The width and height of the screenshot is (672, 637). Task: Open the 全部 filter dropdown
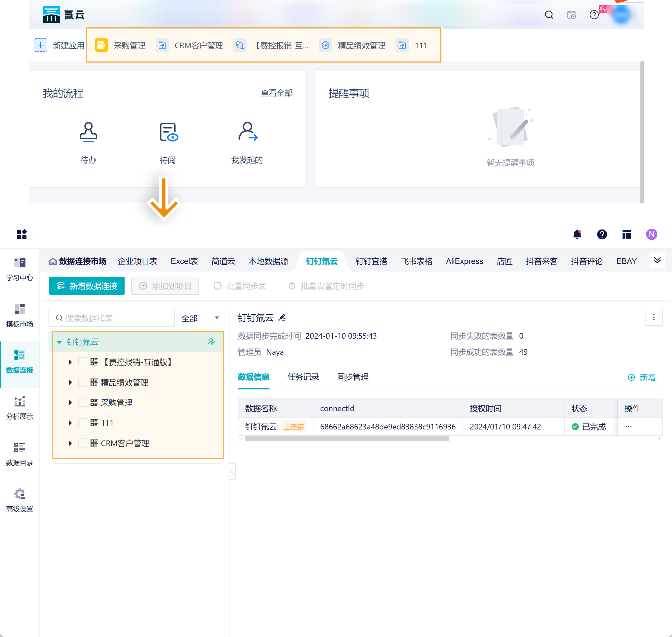click(200, 318)
